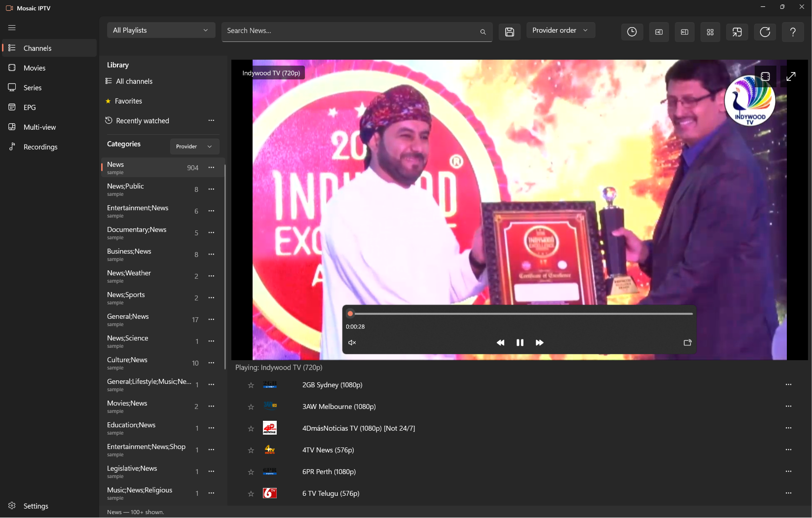Screen dimensions: 812x518
Task: Click the save search icon button
Action: (x=510, y=32)
